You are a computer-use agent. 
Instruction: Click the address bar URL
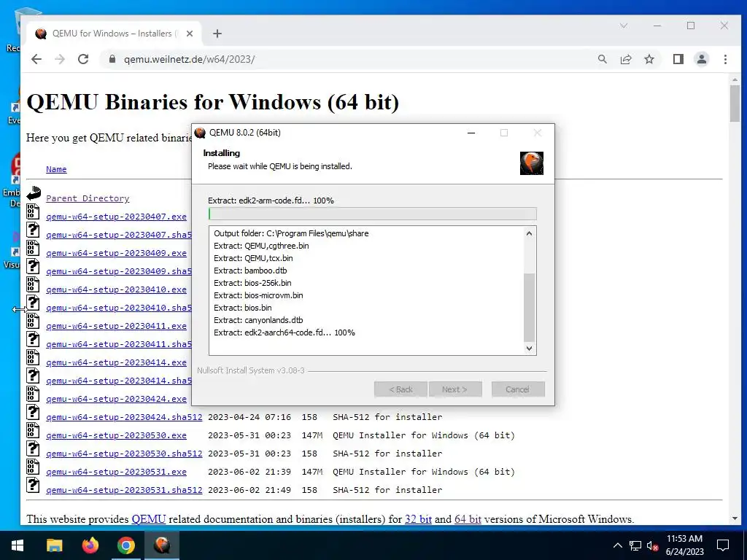coord(189,59)
